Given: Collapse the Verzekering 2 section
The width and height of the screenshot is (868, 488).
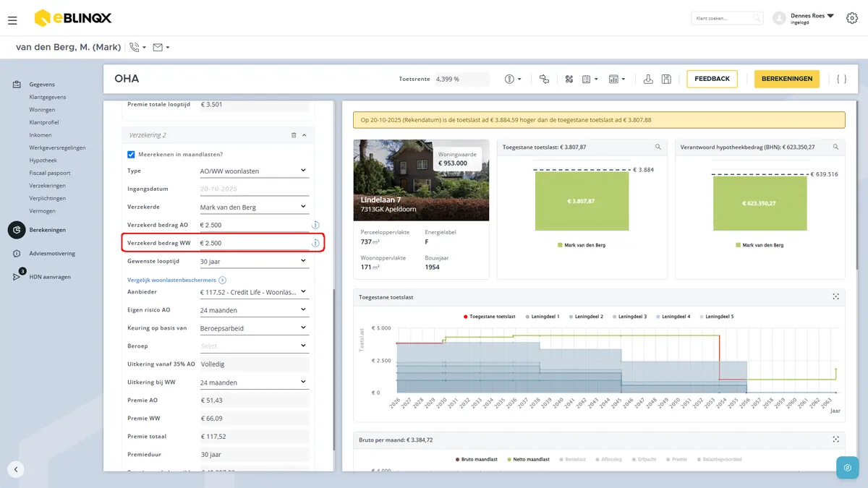Looking at the screenshot, I should [x=305, y=135].
